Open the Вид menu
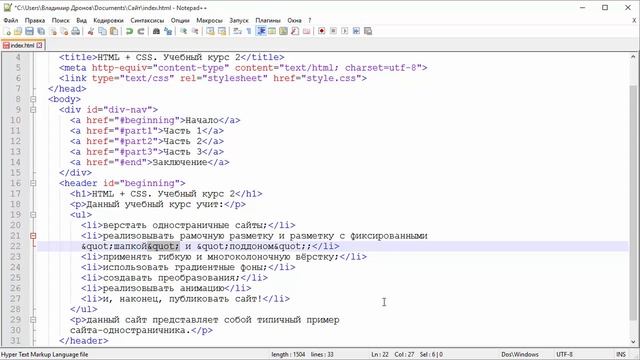 [82, 20]
